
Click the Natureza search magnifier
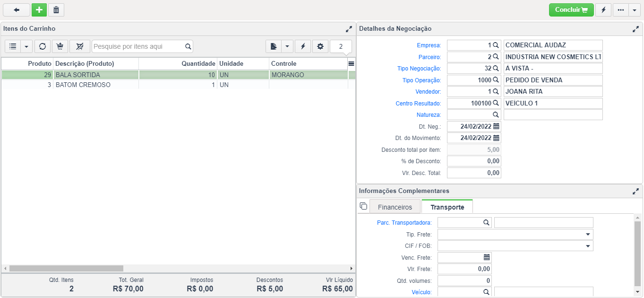(x=496, y=115)
